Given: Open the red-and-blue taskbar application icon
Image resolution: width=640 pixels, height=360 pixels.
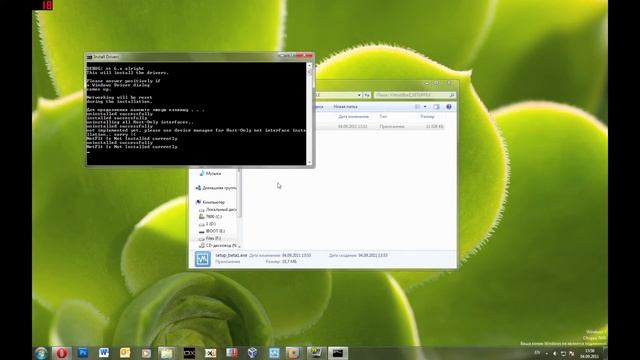Looking at the screenshot, I should (x=231, y=353).
